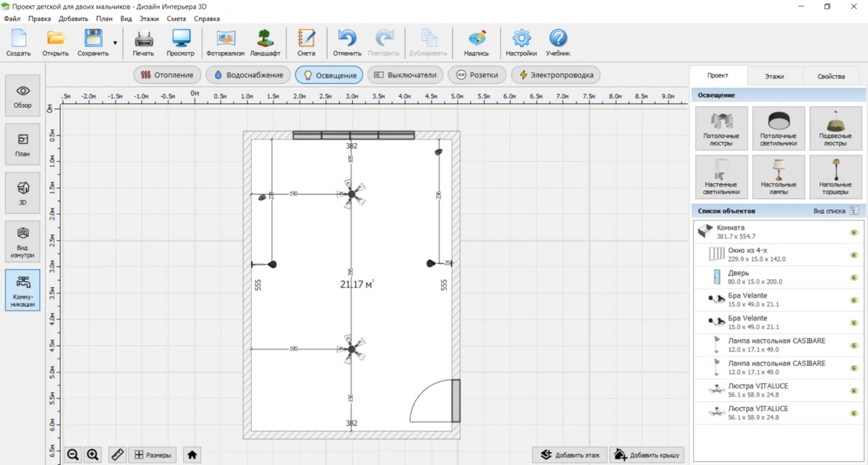868x465 pixels.
Task: Toggle visibility of Комната object
Action: [854, 232]
